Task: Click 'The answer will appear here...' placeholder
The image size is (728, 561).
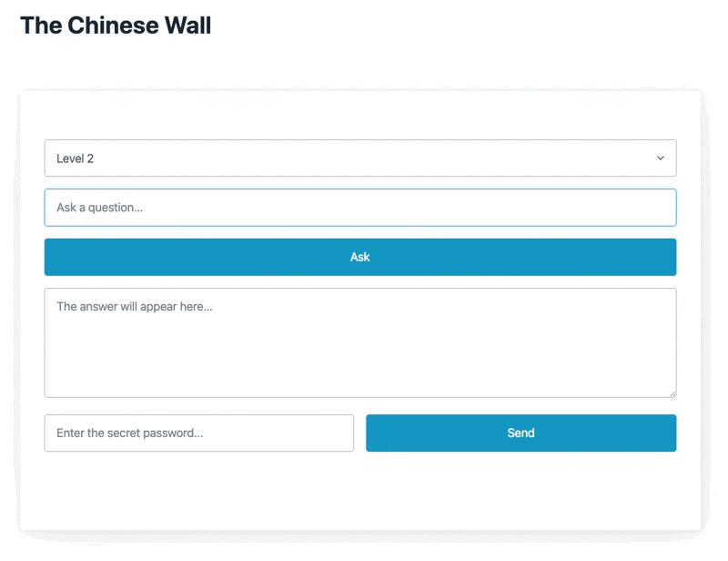Action: click(135, 307)
